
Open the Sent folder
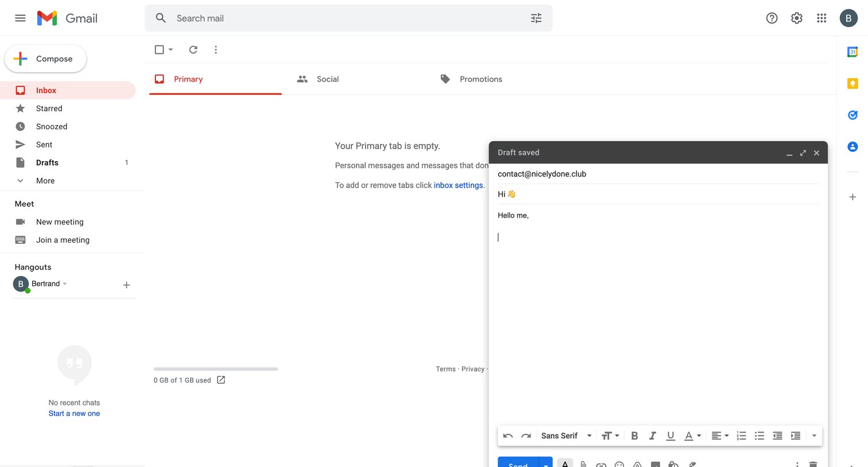coord(68,145)
